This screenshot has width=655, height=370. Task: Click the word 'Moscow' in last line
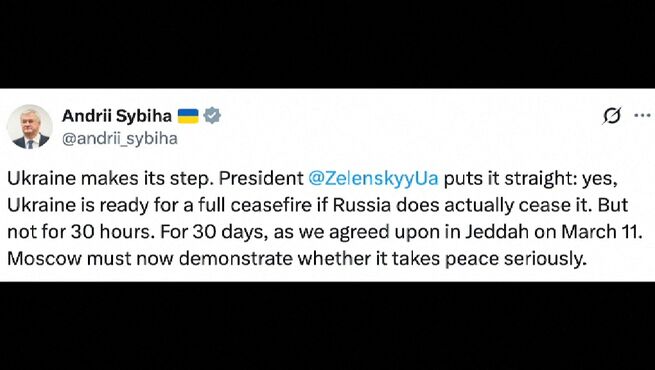tap(44, 258)
